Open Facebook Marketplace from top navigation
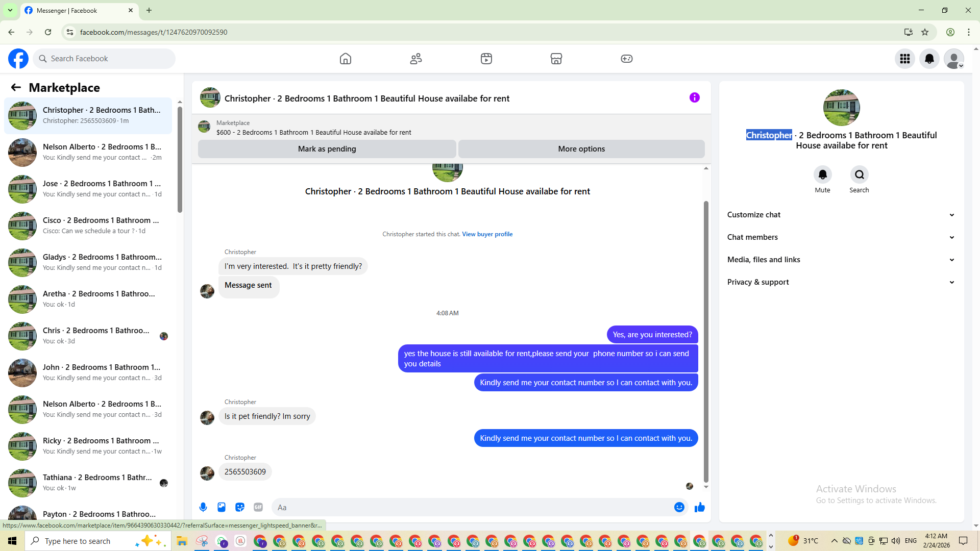The image size is (980, 551). [556, 59]
